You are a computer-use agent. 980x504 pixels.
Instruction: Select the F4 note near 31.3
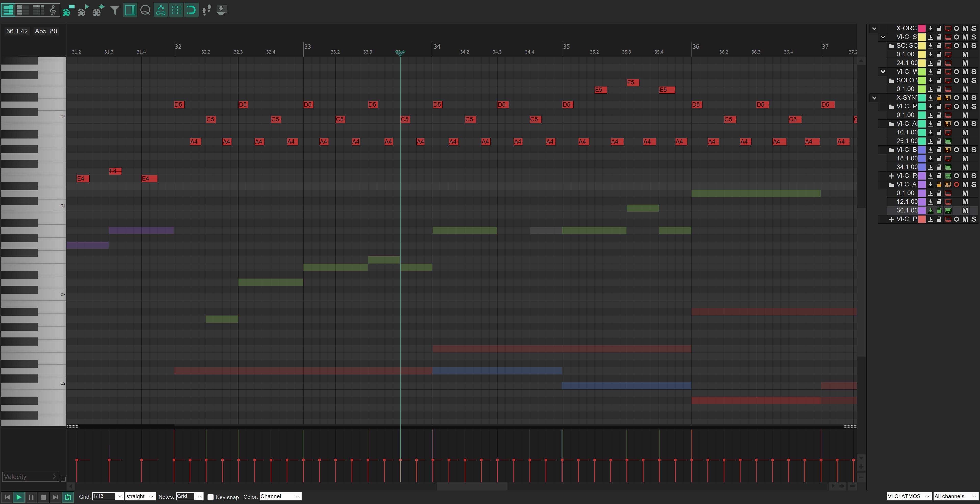point(115,171)
